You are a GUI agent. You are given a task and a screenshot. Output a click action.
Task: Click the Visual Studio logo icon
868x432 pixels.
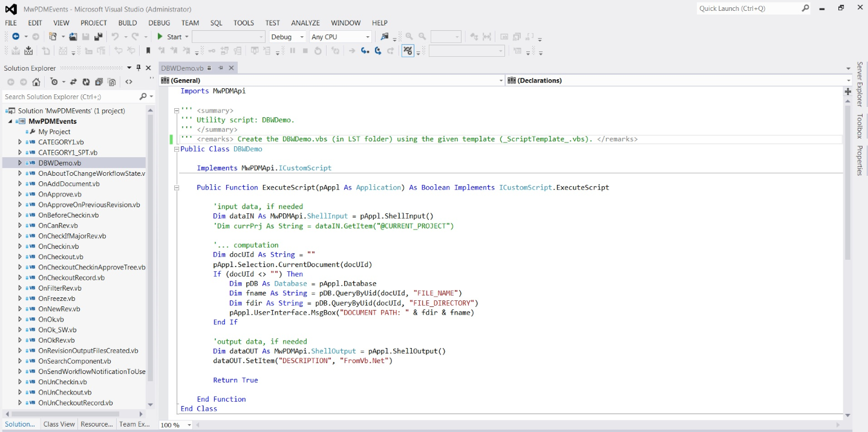pyautogui.click(x=11, y=8)
